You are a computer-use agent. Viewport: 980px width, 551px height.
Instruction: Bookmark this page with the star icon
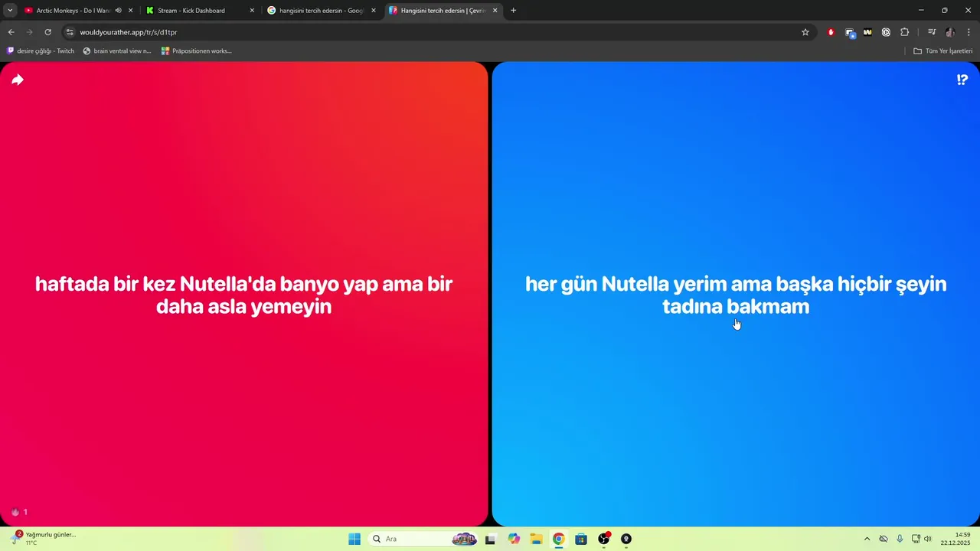[x=805, y=32]
